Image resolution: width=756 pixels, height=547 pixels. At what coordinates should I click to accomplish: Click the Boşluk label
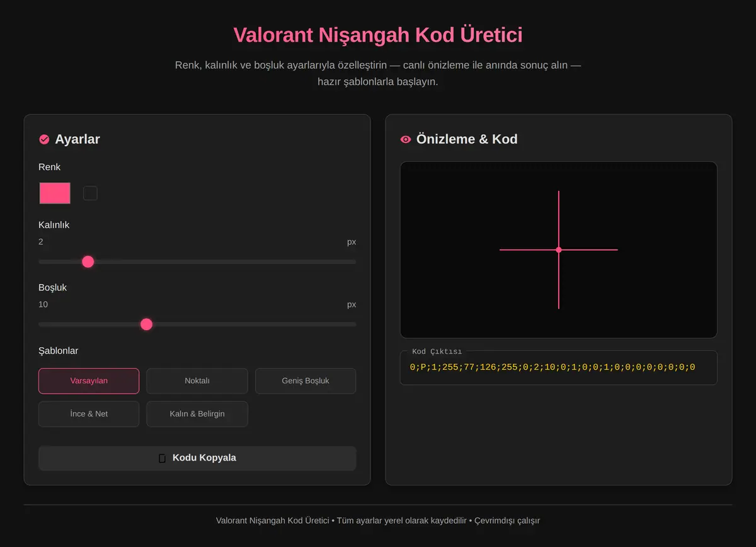pyautogui.click(x=53, y=287)
